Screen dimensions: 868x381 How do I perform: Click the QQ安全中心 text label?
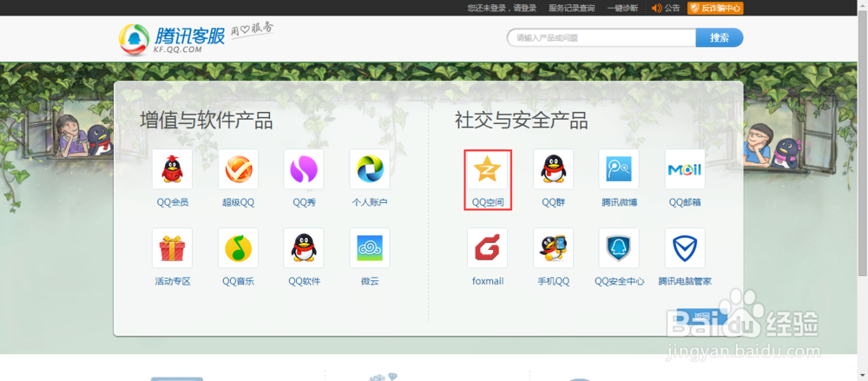pos(620,281)
